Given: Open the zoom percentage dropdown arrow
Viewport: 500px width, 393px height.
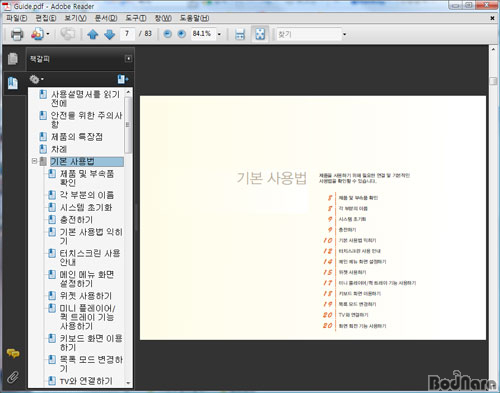Looking at the screenshot, I should tap(219, 34).
